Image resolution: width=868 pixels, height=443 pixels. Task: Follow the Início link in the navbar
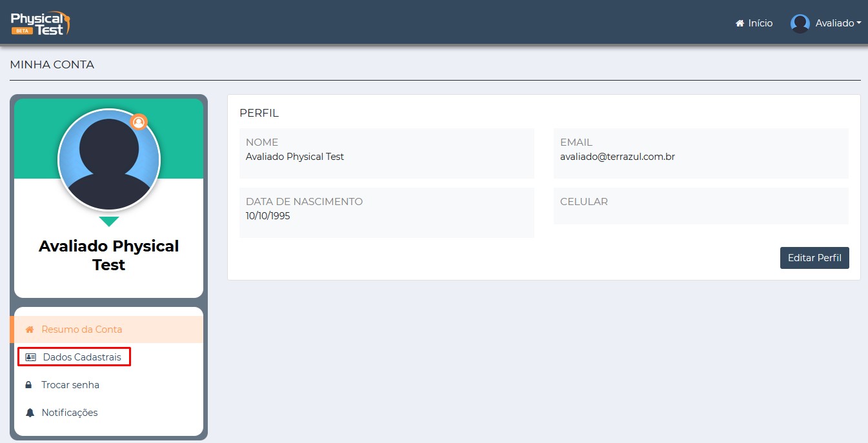[760, 23]
